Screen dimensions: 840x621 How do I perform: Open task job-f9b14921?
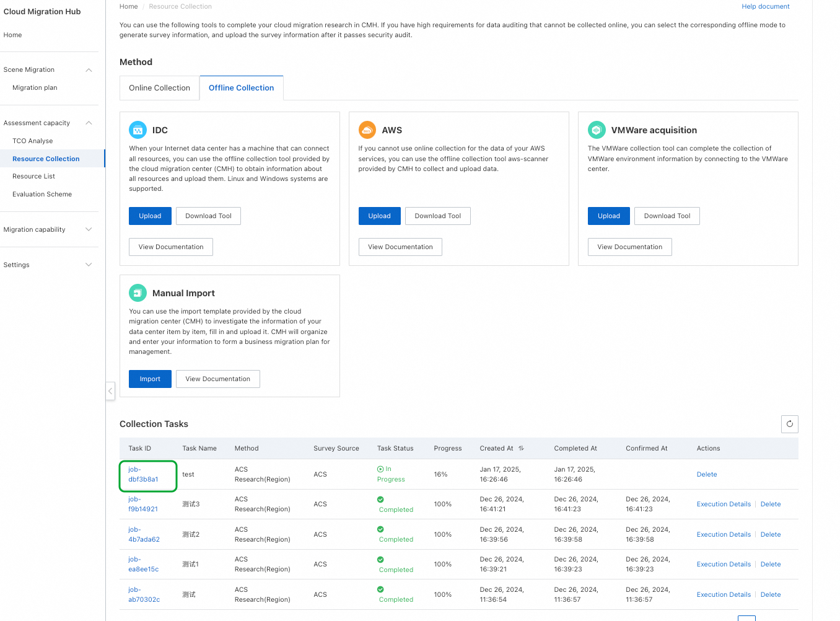(x=143, y=504)
